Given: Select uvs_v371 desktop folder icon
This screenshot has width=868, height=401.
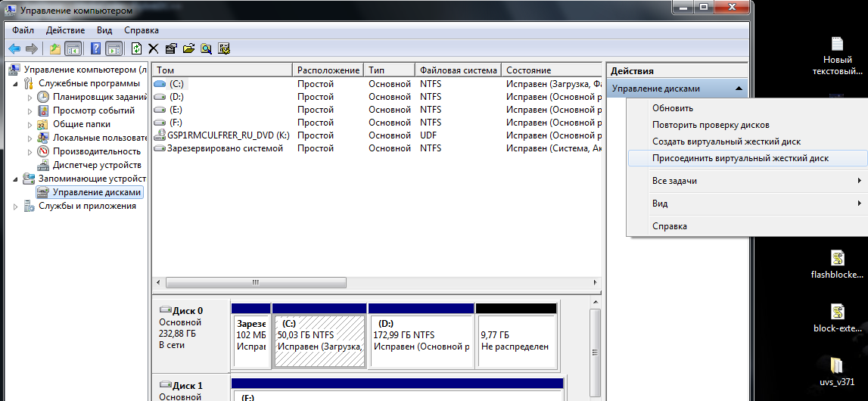Looking at the screenshot, I should [837, 371].
